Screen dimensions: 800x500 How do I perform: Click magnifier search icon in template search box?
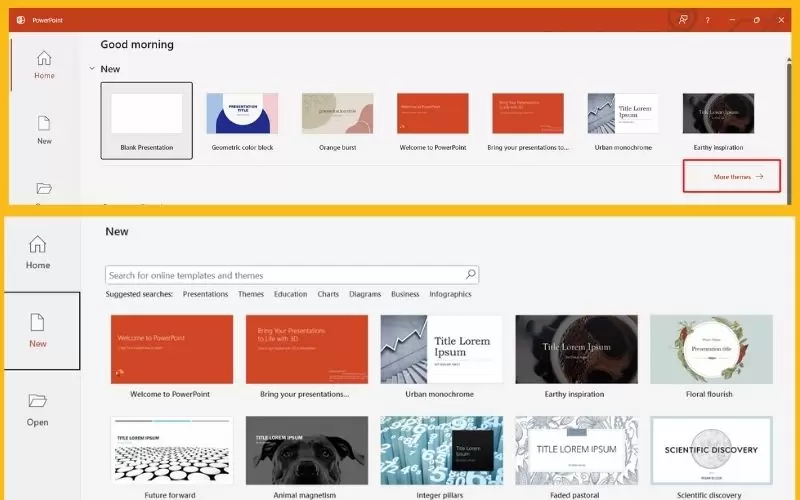pyautogui.click(x=470, y=274)
